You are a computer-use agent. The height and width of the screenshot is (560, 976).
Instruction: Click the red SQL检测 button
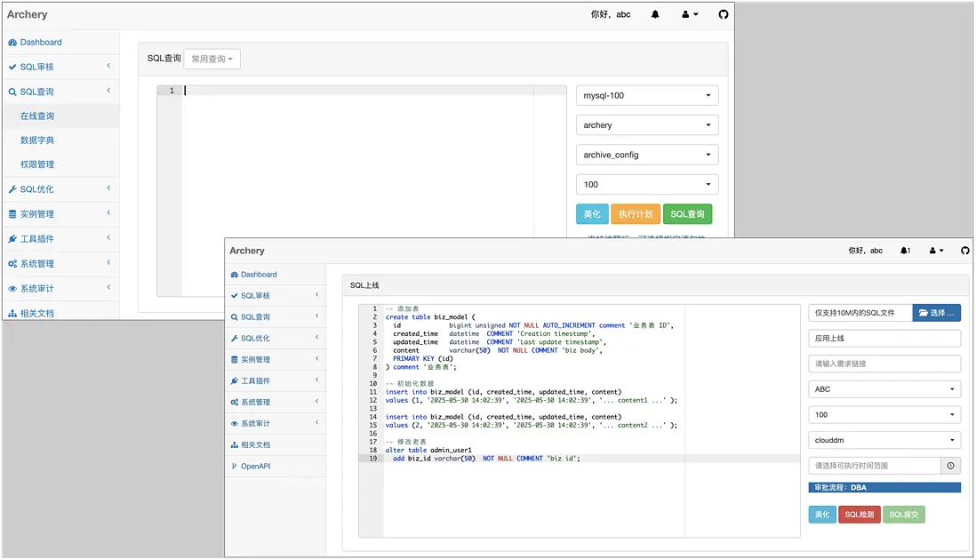859,515
